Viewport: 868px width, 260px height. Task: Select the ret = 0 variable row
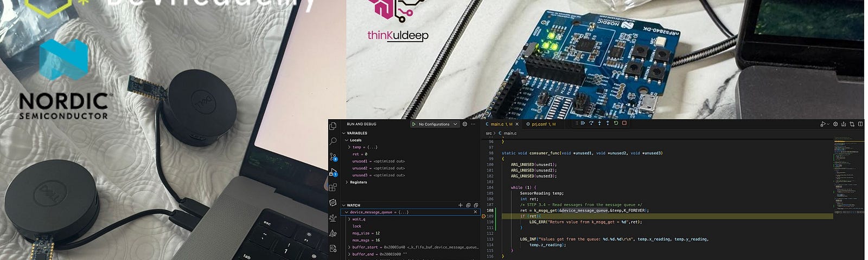pyautogui.click(x=410, y=154)
